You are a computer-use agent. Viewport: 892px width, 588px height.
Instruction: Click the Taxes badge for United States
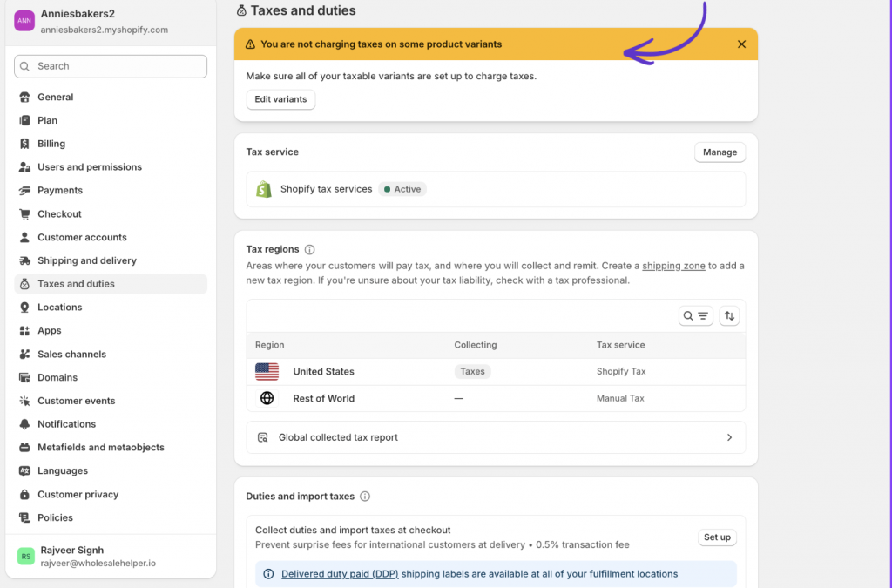(x=472, y=371)
